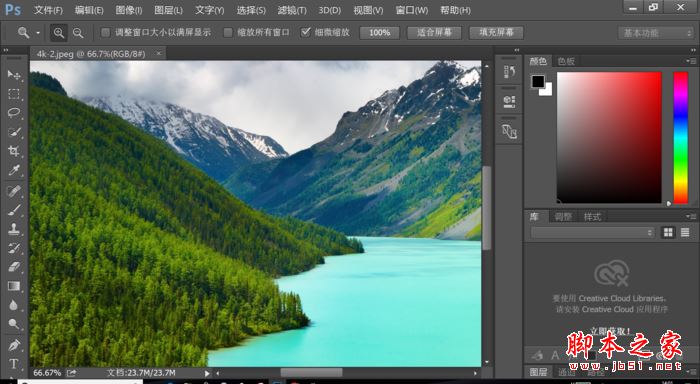
Task: Collapse the right panel dock arrows
Action: [x=693, y=50]
